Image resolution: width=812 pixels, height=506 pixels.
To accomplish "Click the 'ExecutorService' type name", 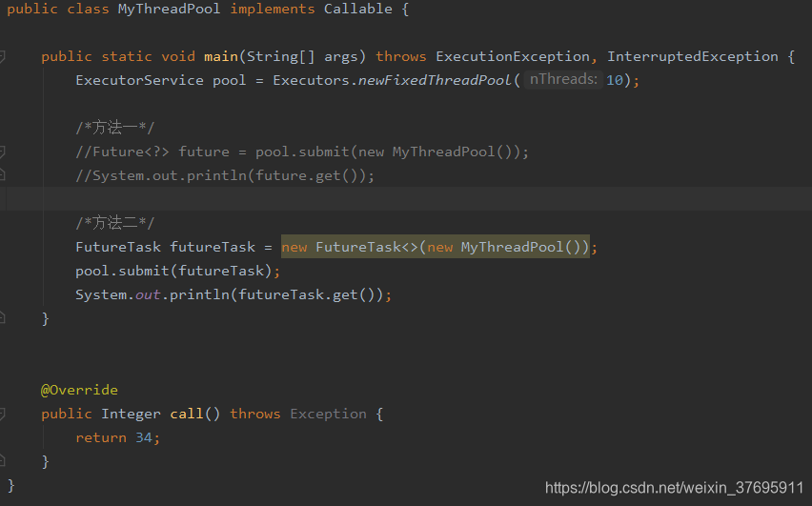I will coord(139,80).
